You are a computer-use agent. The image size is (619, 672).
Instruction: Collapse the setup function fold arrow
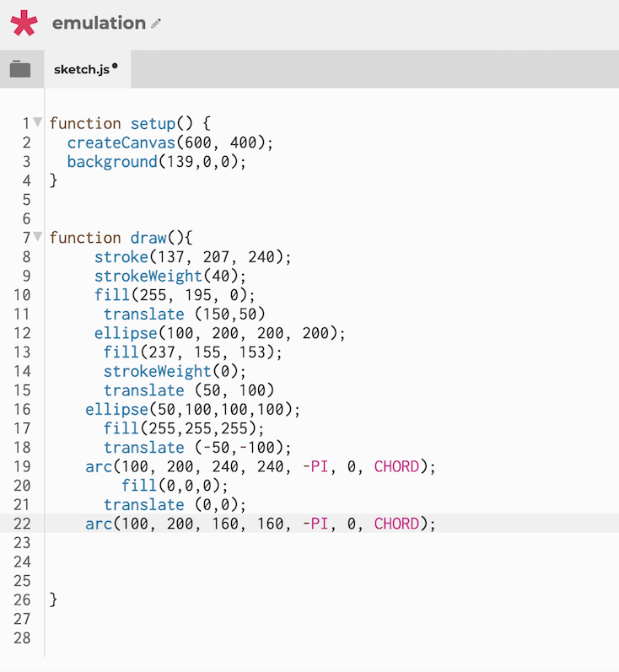pos(37,123)
